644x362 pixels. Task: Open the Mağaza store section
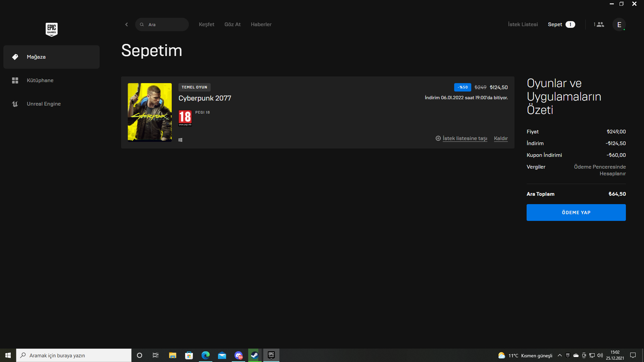tap(51, 57)
